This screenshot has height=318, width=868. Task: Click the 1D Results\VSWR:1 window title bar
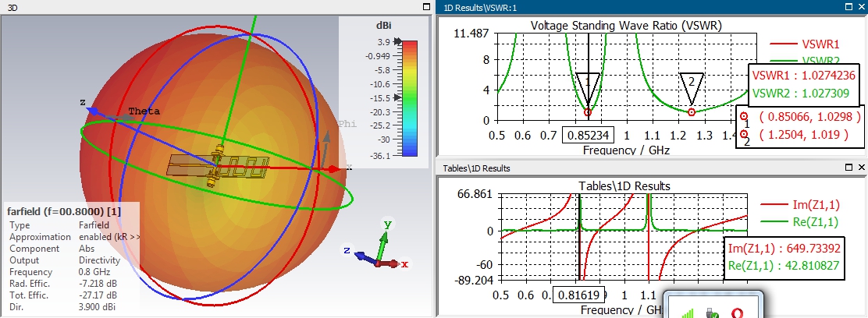(652, 7)
